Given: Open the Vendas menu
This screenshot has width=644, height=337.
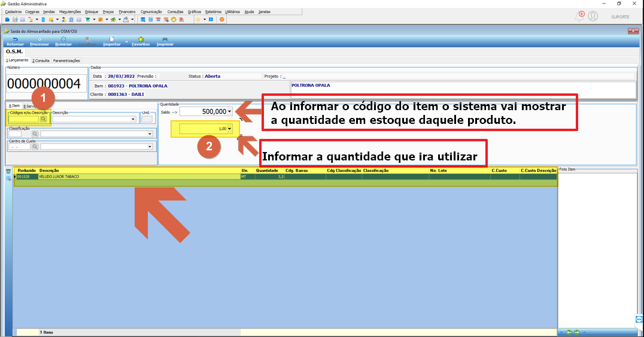Looking at the screenshot, I should [49, 11].
